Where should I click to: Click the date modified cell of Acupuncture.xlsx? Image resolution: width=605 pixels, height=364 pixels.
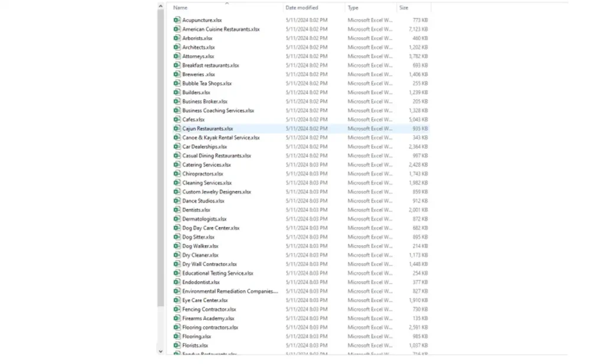coord(307,19)
